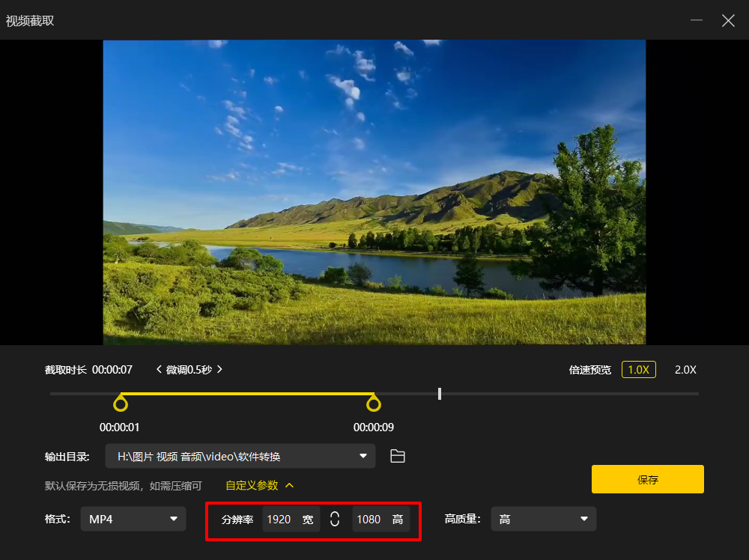The height and width of the screenshot is (560, 749).
Task: Click the left arrow for 微调0.5秒
Action: (159, 369)
